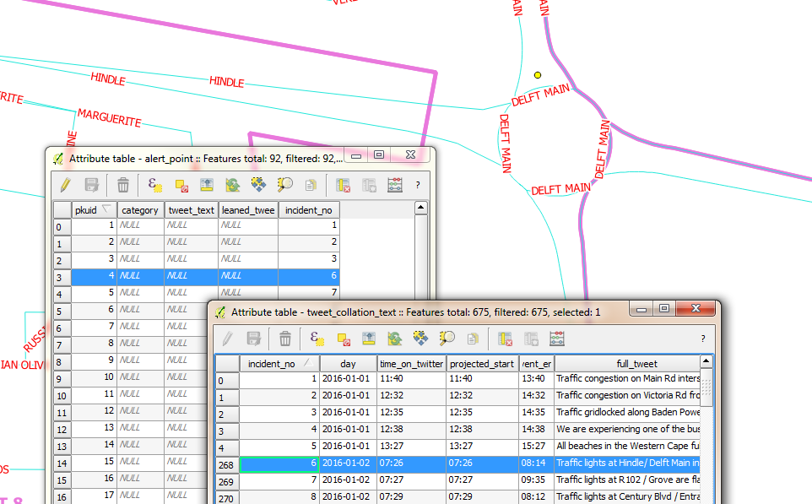Viewport: 812px width, 504px height.
Task: Copy selected rows in alert_point table
Action: (311, 185)
